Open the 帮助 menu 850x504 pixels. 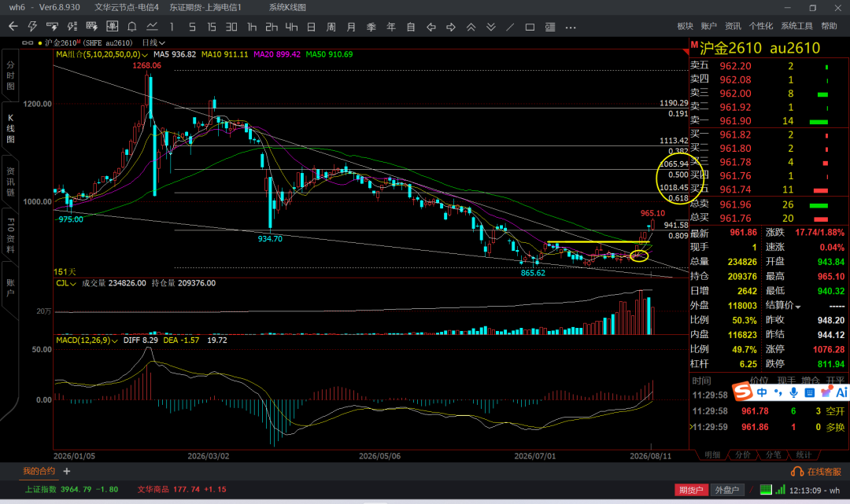pos(829,26)
